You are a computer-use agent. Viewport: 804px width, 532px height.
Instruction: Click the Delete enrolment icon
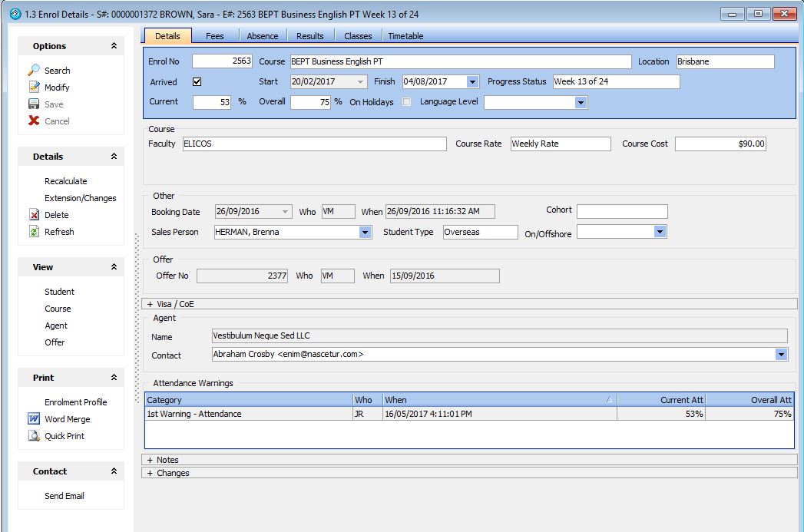click(x=34, y=215)
